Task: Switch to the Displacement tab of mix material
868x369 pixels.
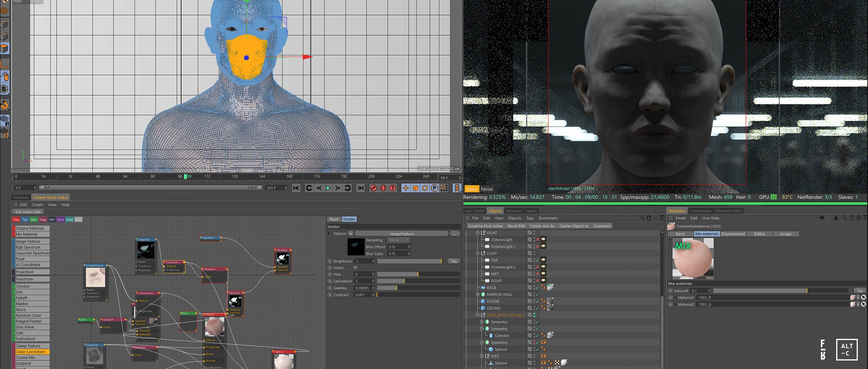Action: [733, 234]
